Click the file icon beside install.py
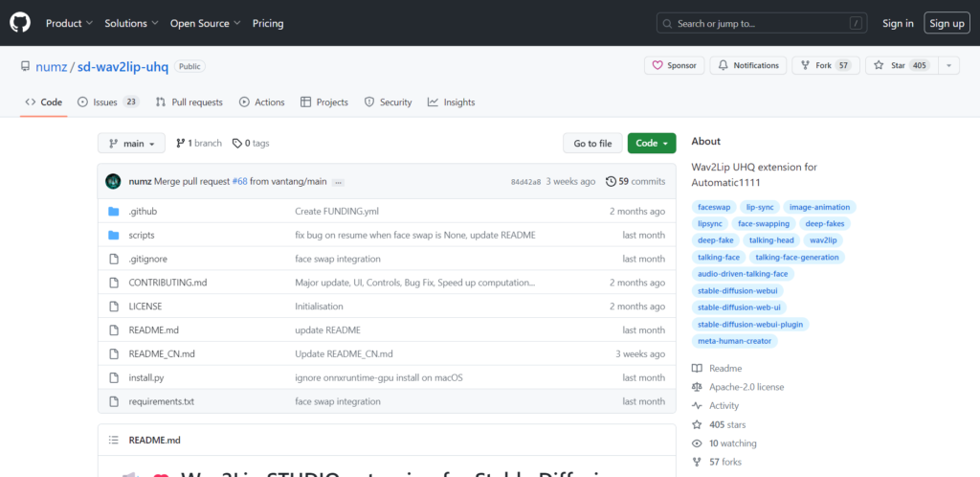 113,377
